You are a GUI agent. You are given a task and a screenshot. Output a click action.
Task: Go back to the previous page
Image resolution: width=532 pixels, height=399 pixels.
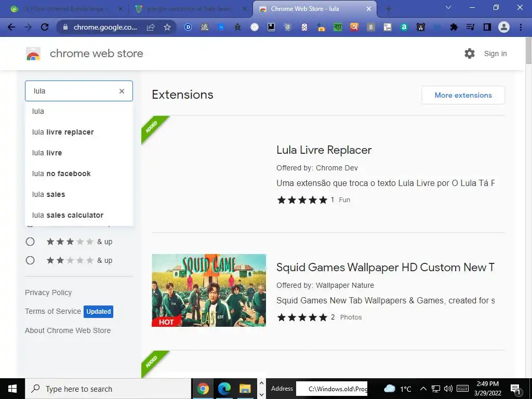pos(11,27)
